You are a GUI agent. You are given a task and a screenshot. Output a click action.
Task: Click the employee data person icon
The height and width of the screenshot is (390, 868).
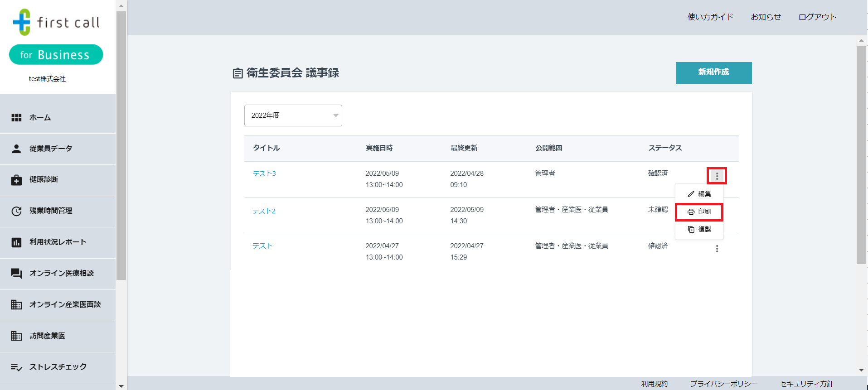click(16, 149)
